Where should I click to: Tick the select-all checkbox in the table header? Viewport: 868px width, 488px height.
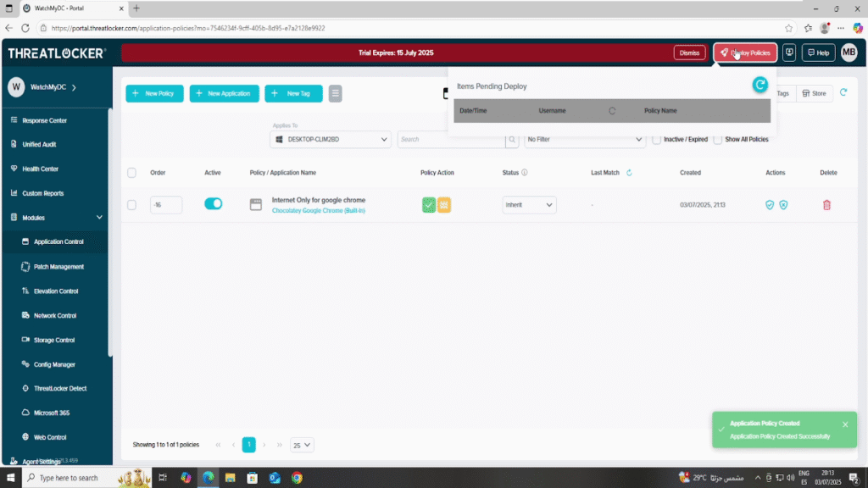click(x=131, y=173)
